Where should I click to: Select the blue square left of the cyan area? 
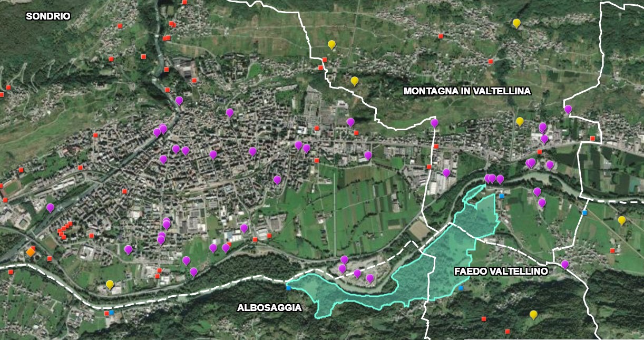click(x=288, y=288)
